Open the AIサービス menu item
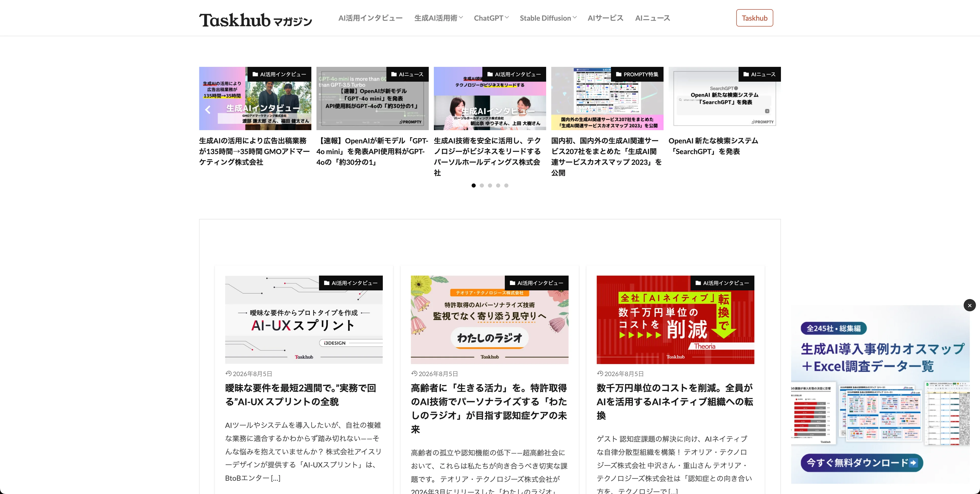The height and width of the screenshot is (494, 980). click(605, 18)
